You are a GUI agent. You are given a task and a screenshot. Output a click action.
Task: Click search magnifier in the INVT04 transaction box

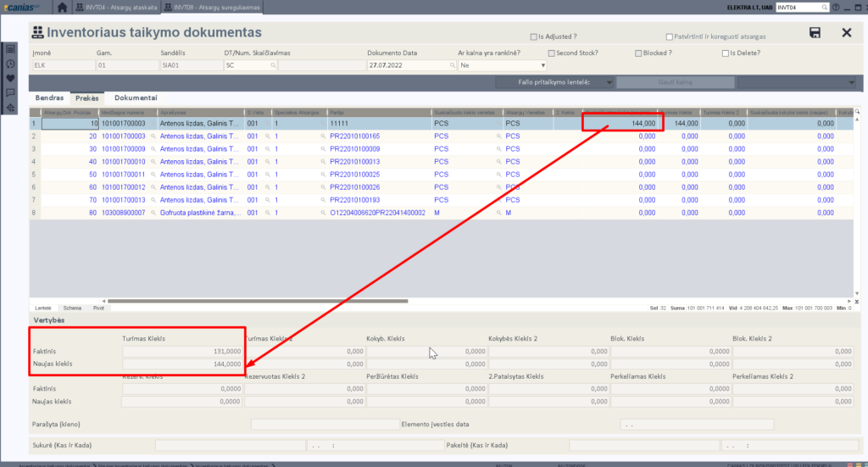(x=826, y=8)
